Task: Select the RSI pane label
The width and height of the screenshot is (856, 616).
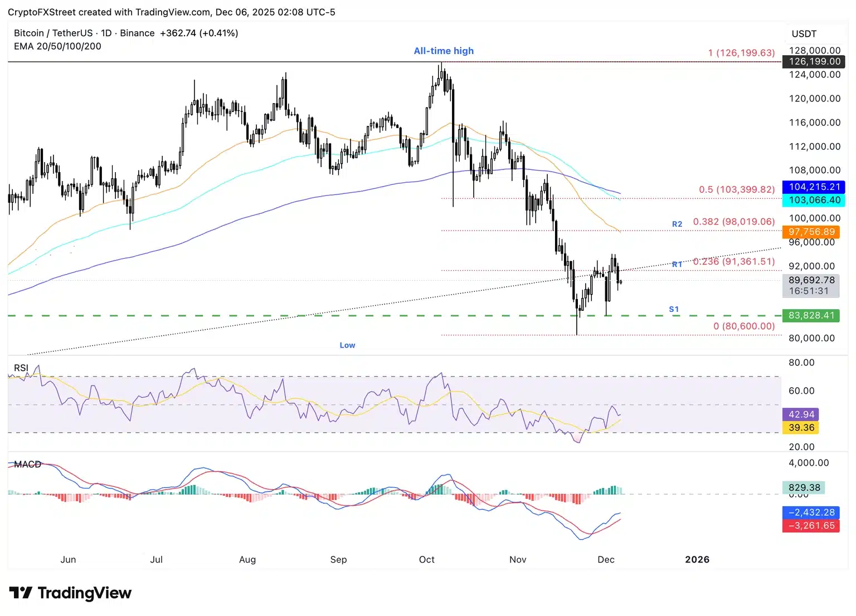Action: (21, 368)
